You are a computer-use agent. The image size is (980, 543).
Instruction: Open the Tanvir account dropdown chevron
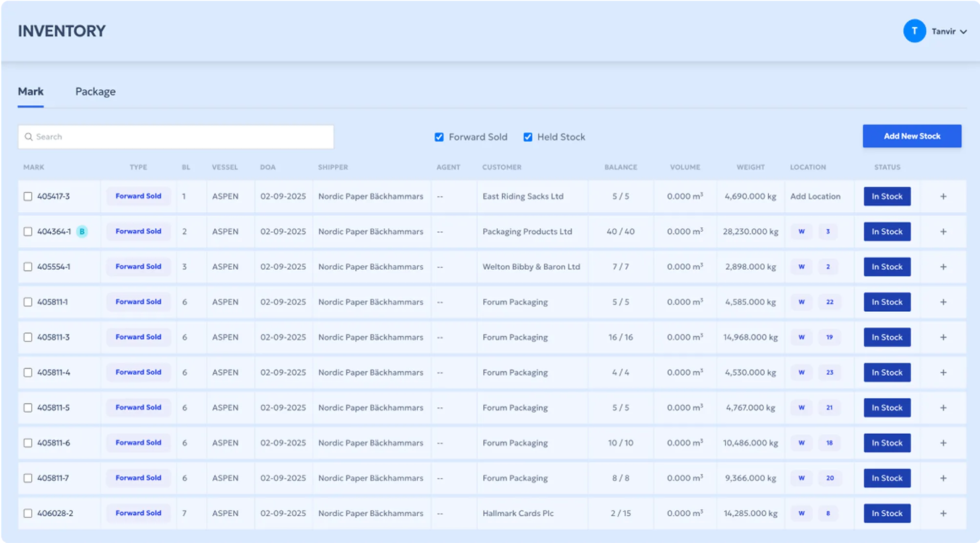pyautogui.click(x=963, y=32)
